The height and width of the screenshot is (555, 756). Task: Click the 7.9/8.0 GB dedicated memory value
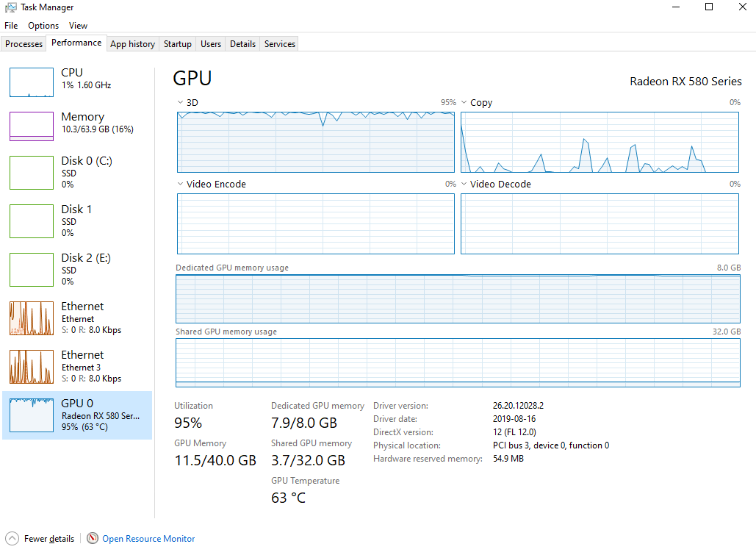(x=303, y=423)
